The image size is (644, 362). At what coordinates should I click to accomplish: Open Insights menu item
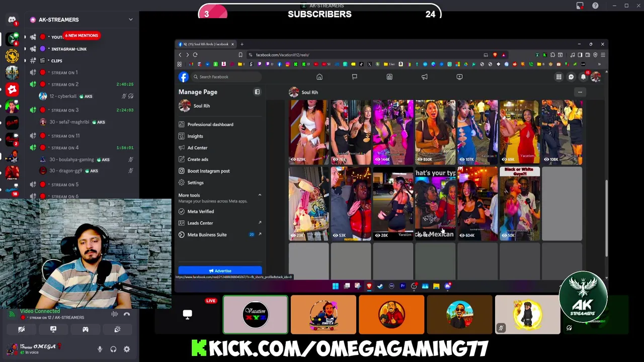[220, 136]
